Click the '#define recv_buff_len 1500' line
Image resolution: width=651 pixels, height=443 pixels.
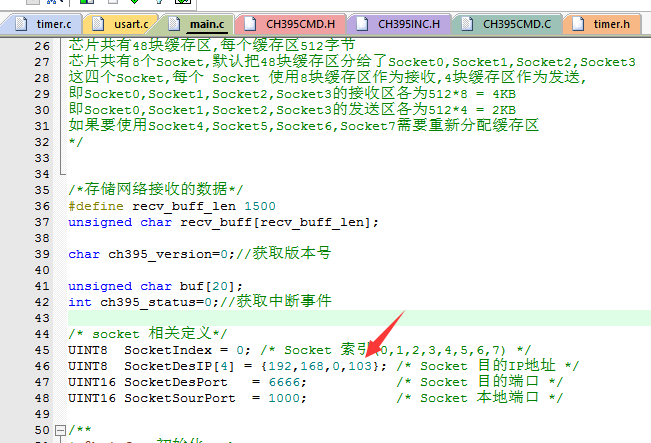[172, 206]
